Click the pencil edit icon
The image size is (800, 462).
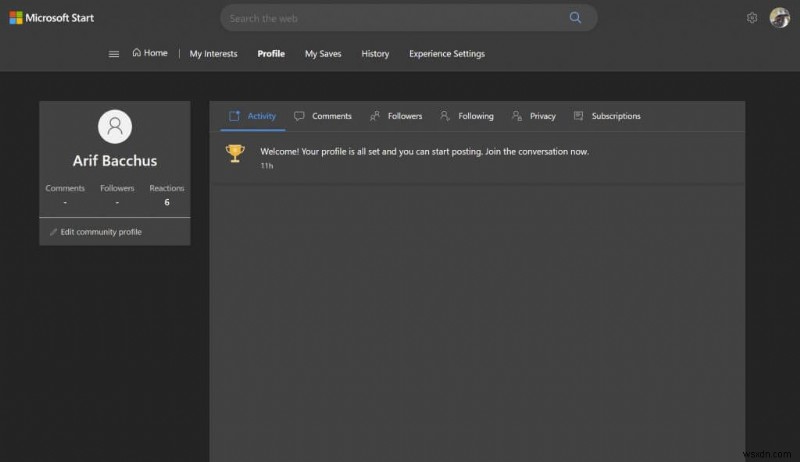[x=53, y=232]
